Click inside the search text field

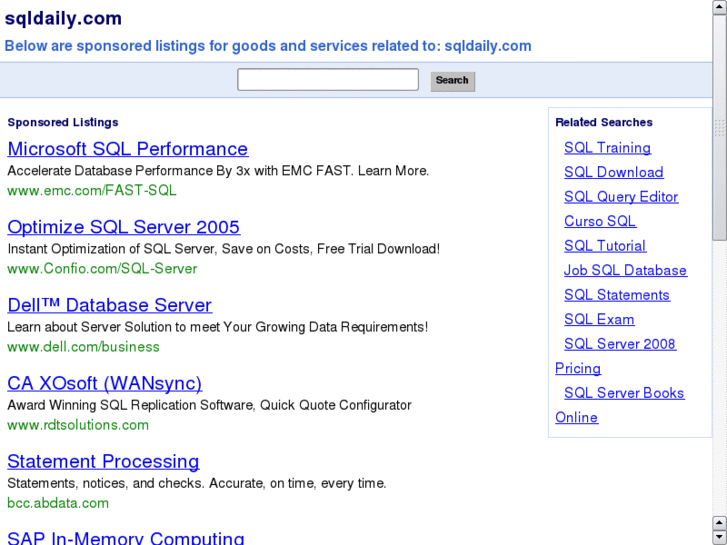328,80
